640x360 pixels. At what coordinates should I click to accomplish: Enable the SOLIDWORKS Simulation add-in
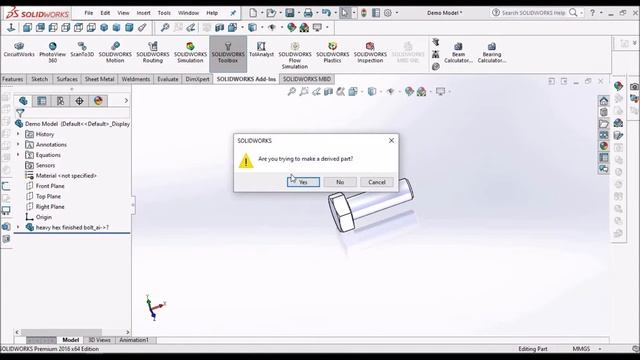tap(190, 53)
